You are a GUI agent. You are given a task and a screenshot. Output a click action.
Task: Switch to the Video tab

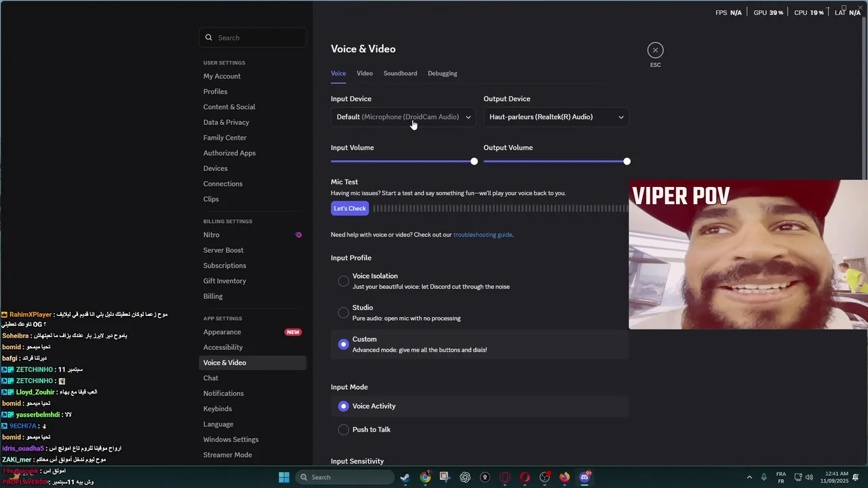point(365,73)
